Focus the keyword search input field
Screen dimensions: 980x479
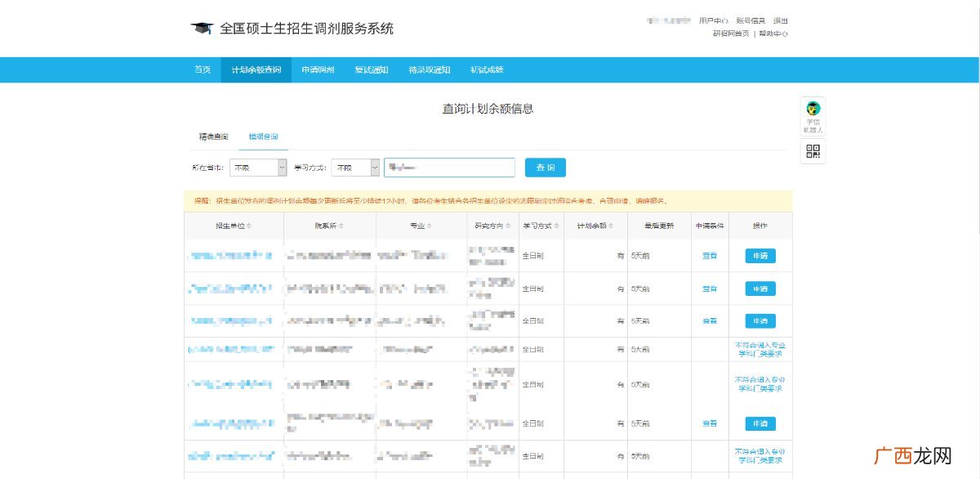pyautogui.click(x=450, y=168)
